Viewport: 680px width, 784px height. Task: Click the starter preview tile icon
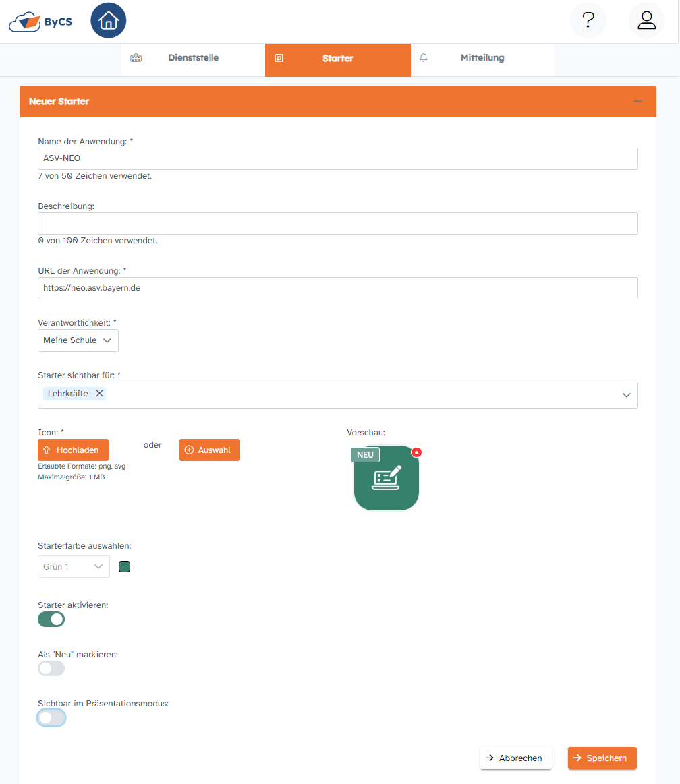click(387, 478)
